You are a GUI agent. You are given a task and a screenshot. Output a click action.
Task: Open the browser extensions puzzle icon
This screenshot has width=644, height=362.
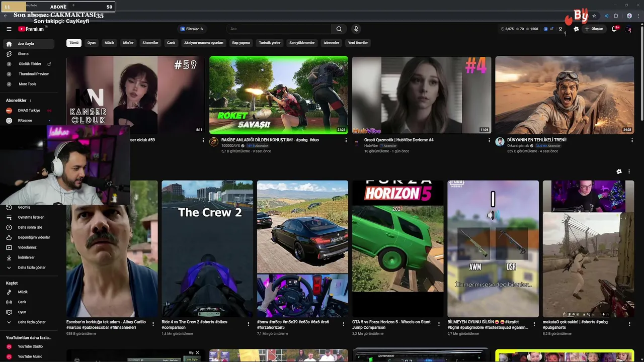pyautogui.click(x=616, y=16)
